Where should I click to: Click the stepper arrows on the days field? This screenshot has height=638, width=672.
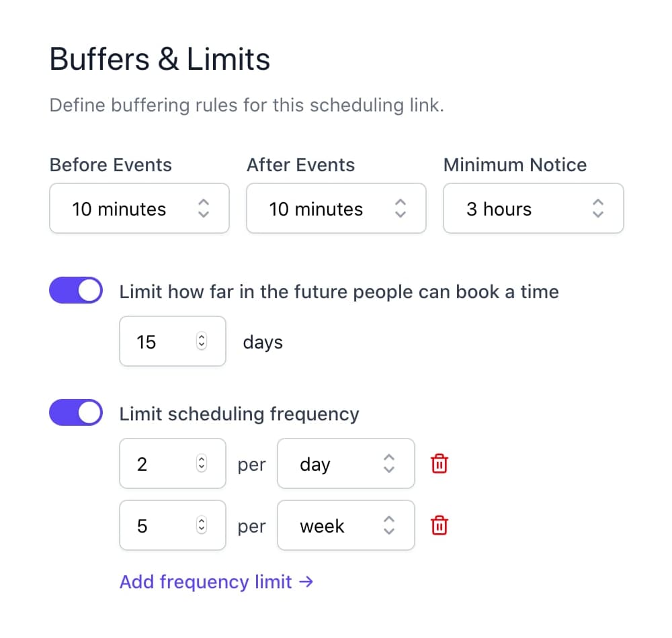200,341
